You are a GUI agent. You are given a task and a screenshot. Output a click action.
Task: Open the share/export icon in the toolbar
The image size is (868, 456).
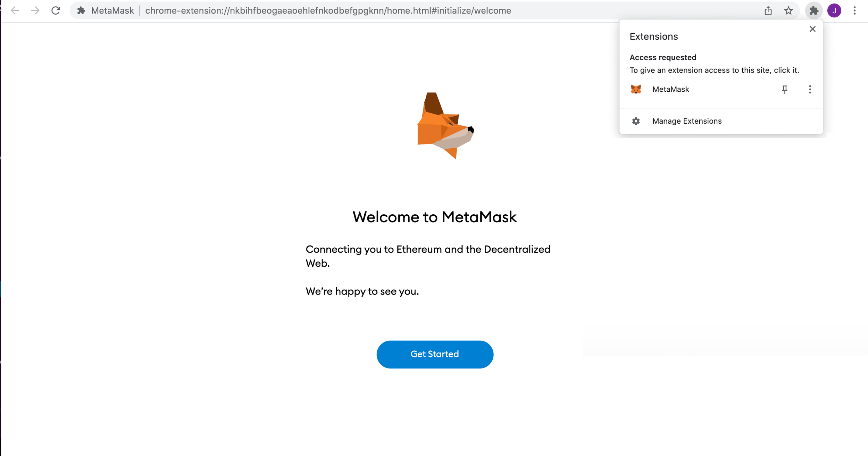tap(768, 10)
